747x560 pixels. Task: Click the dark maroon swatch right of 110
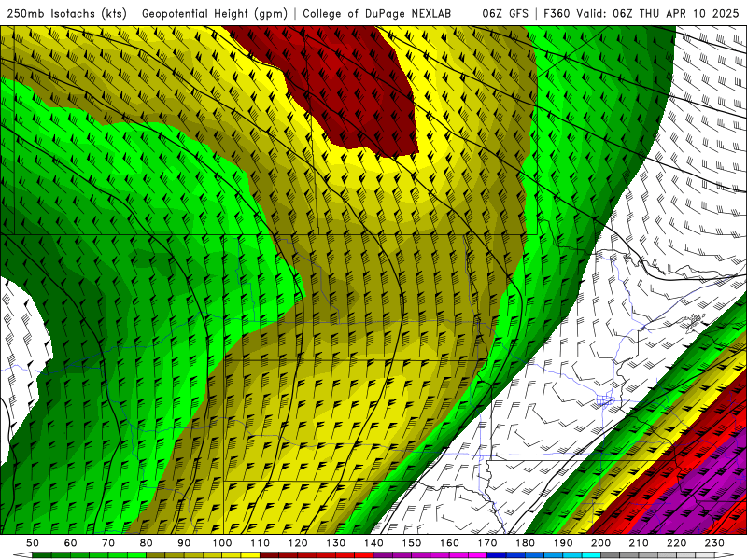tap(269, 555)
